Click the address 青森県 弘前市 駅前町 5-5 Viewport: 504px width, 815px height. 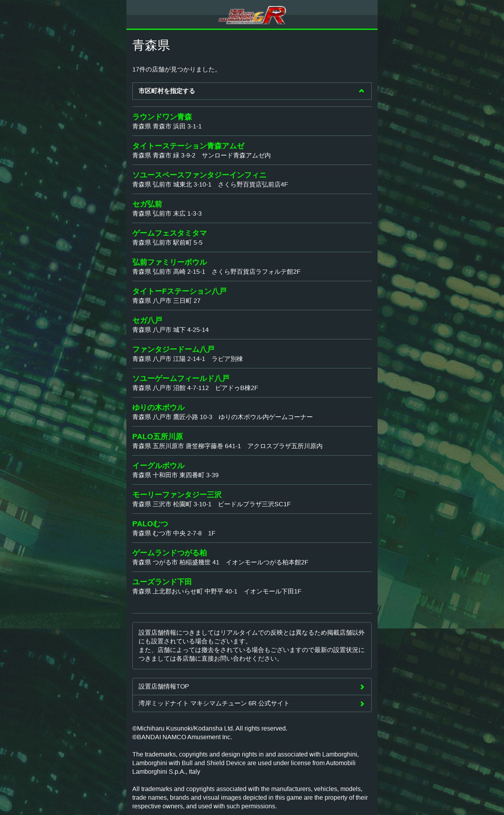tap(168, 243)
